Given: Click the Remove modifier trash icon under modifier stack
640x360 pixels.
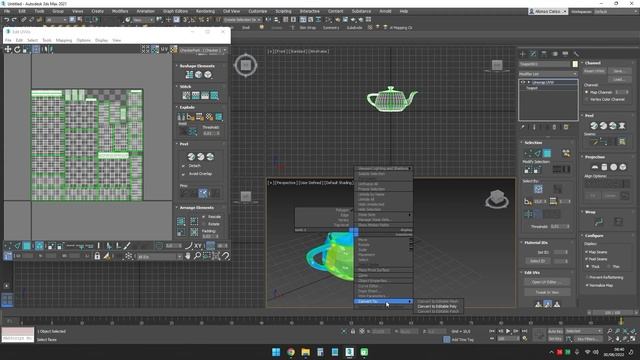Looking at the screenshot, I should pos(554,127).
